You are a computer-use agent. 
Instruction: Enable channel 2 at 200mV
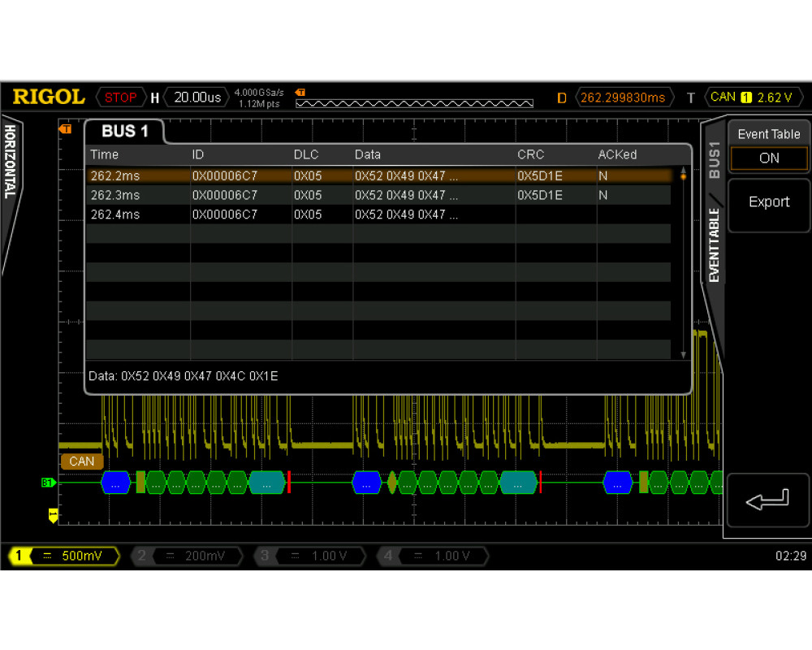pyautogui.click(x=186, y=557)
